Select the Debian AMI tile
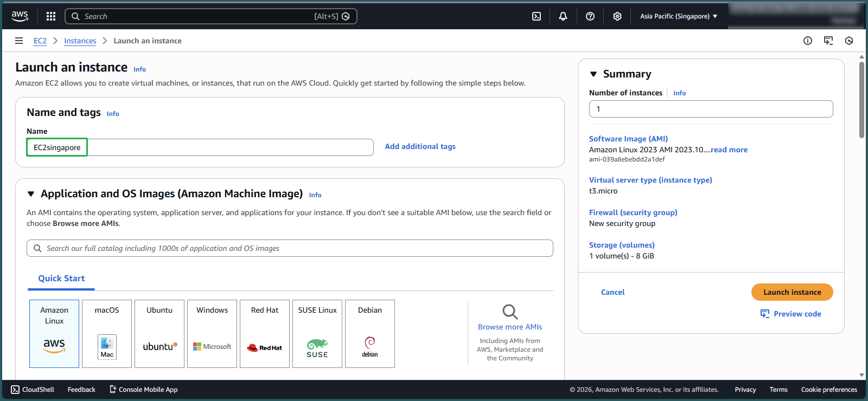Image resolution: width=868 pixels, height=401 pixels. click(370, 334)
